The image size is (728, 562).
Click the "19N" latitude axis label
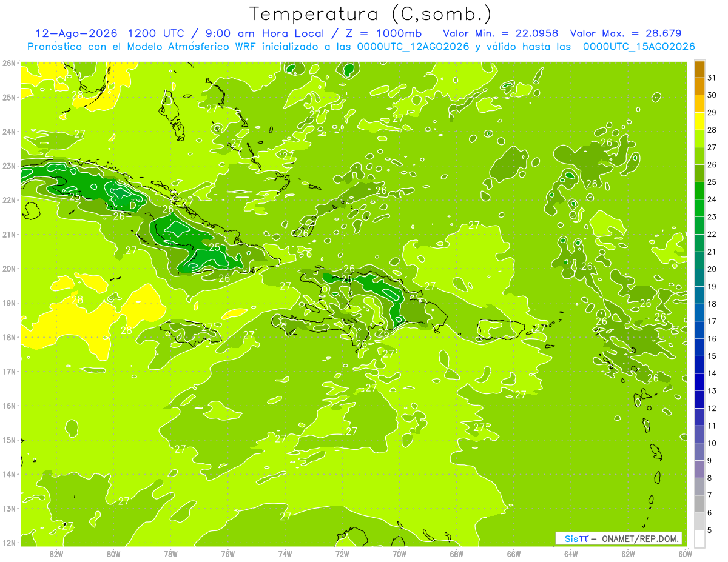point(9,303)
